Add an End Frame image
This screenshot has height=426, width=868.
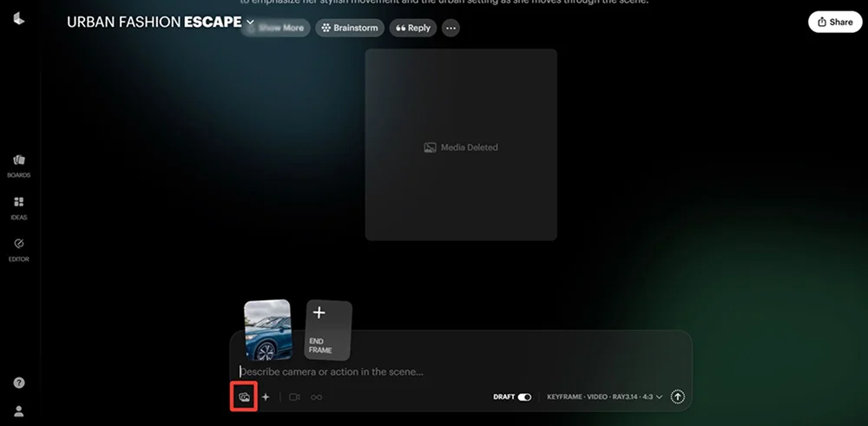click(328, 330)
